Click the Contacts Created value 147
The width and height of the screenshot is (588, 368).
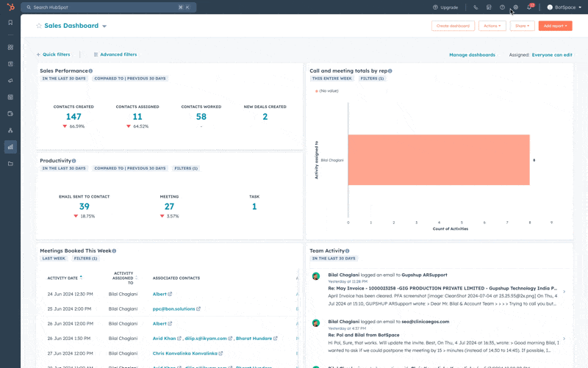tap(73, 117)
